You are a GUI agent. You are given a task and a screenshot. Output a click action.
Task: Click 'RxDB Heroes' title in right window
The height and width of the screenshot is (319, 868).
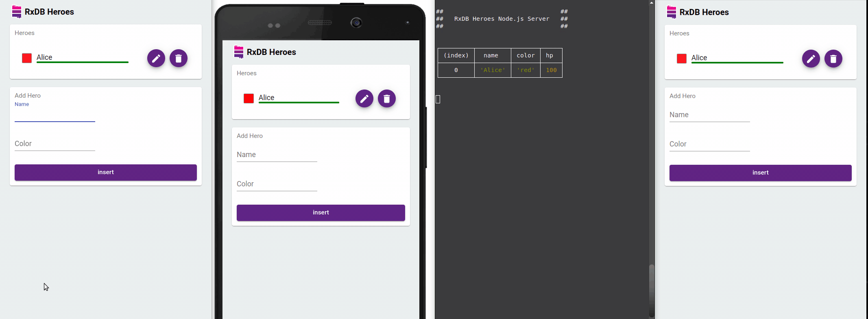704,12
